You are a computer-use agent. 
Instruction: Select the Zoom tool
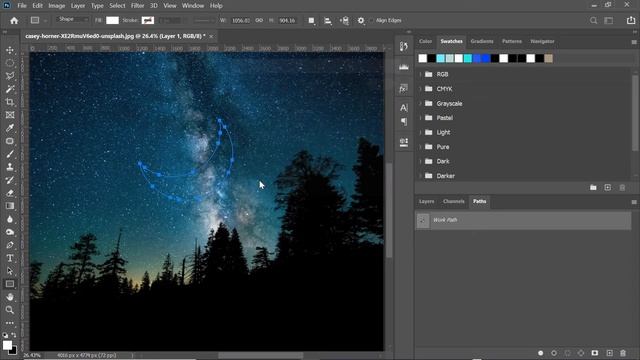(10, 310)
